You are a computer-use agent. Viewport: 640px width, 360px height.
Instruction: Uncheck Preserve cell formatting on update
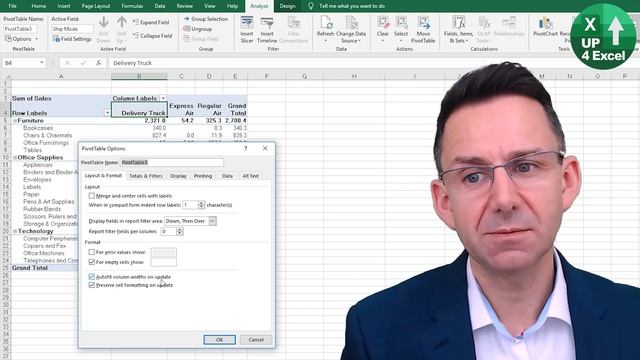point(92,285)
